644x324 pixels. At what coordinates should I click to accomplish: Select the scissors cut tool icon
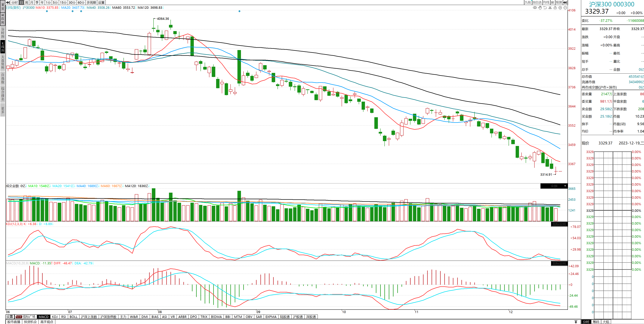point(550,8)
